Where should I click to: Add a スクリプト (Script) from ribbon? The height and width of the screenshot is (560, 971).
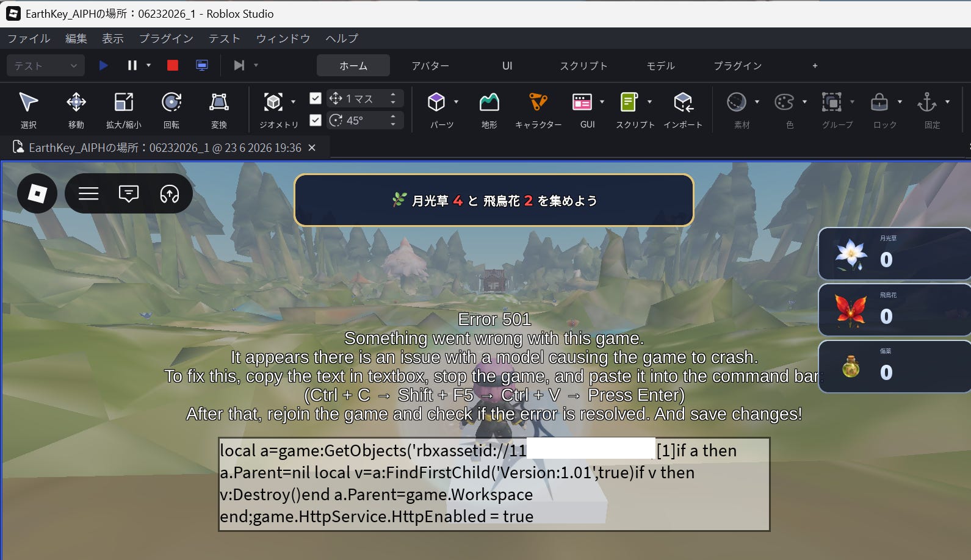[629, 102]
